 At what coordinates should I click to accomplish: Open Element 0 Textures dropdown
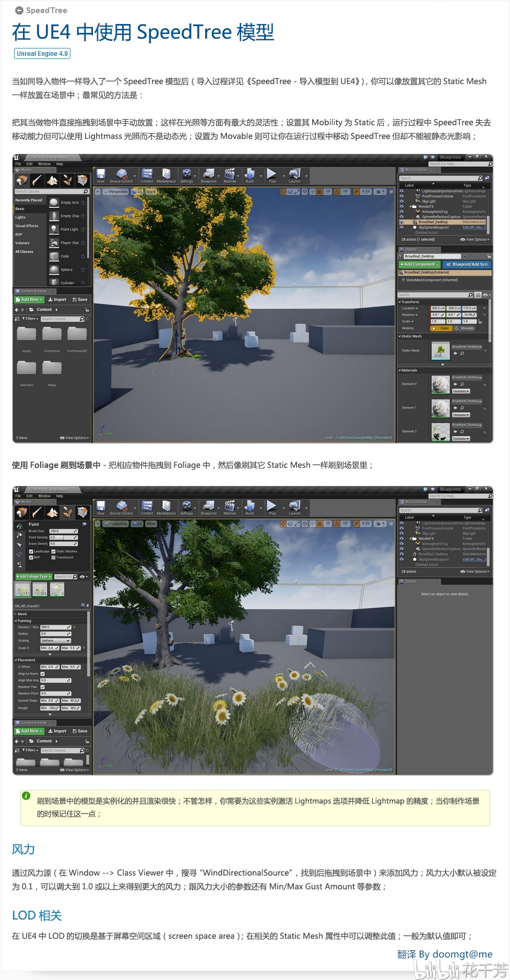click(x=460, y=391)
